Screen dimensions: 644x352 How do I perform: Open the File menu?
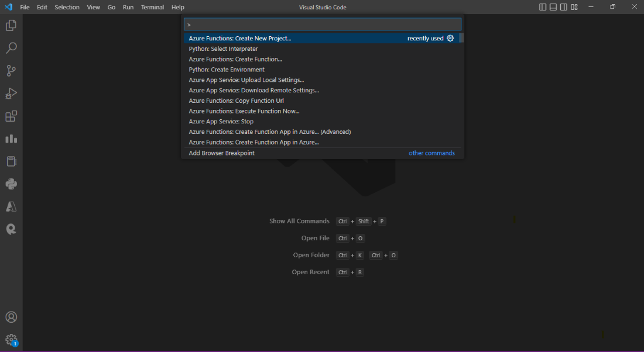[x=25, y=7]
